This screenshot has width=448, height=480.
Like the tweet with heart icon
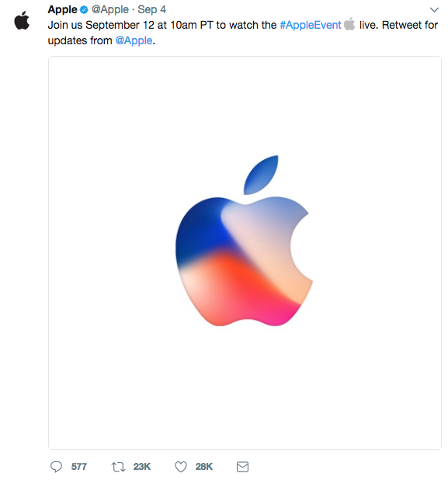click(181, 467)
